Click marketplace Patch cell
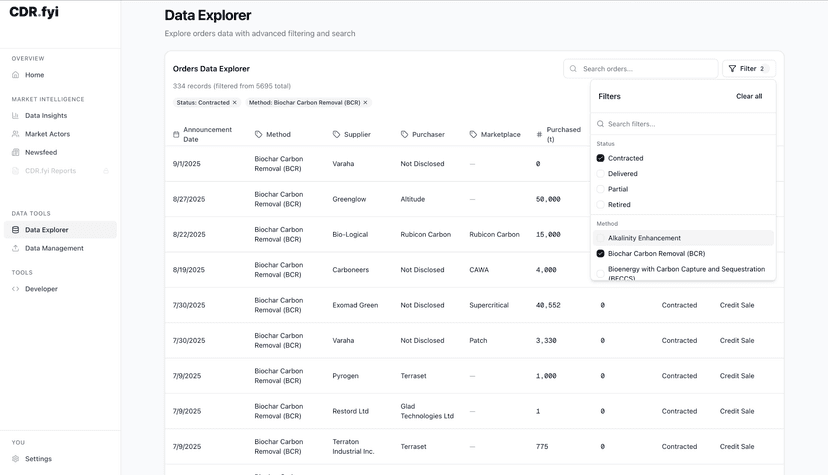828x475 pixels. pyautogui.click(x=478, y=341)
